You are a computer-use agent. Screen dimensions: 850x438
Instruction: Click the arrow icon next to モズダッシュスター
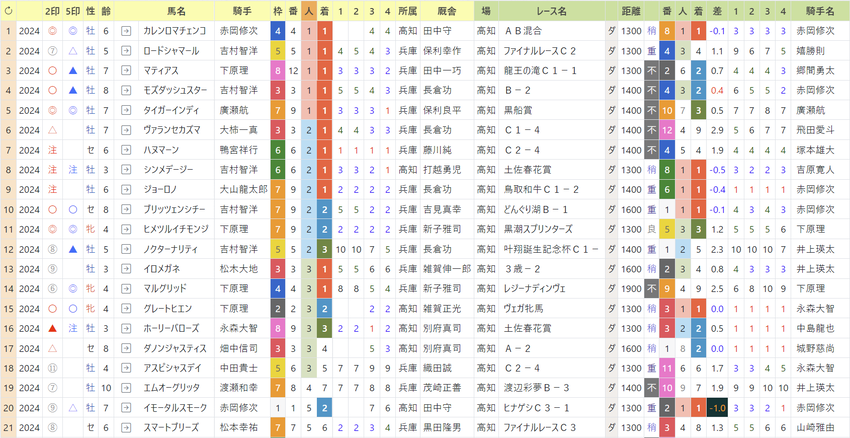coord(126,91)
